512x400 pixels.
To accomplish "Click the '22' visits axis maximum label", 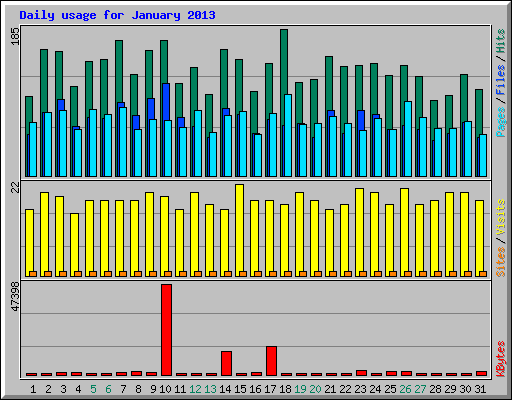I will (15, 188).
